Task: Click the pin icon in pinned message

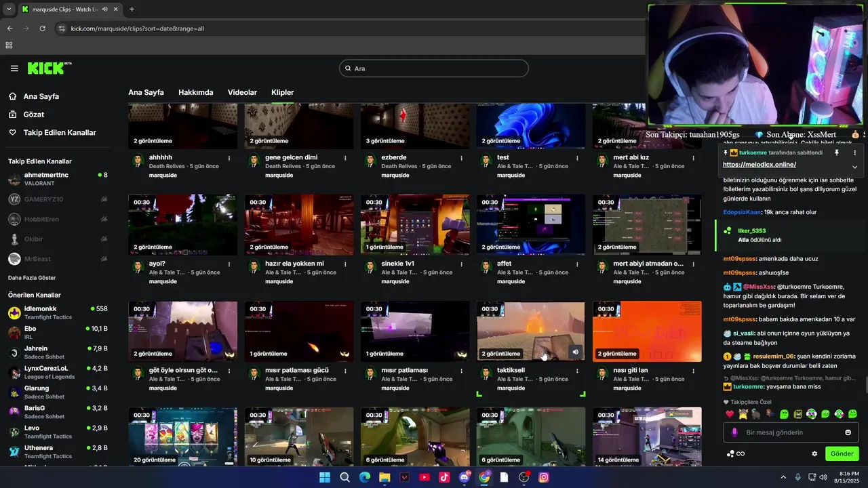Action: (837, 153)
